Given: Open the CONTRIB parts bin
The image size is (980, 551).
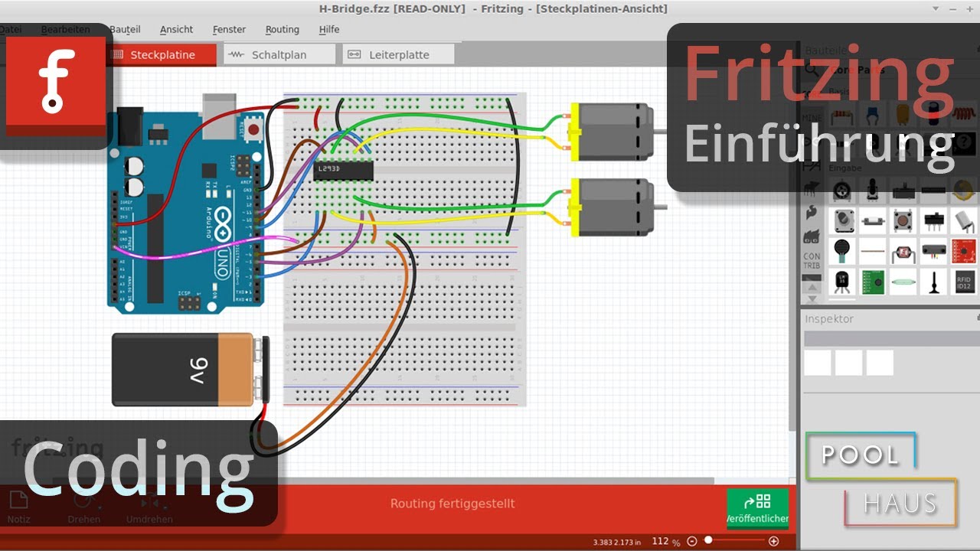Looking at the screenshot, I should [x=812, y=261].
